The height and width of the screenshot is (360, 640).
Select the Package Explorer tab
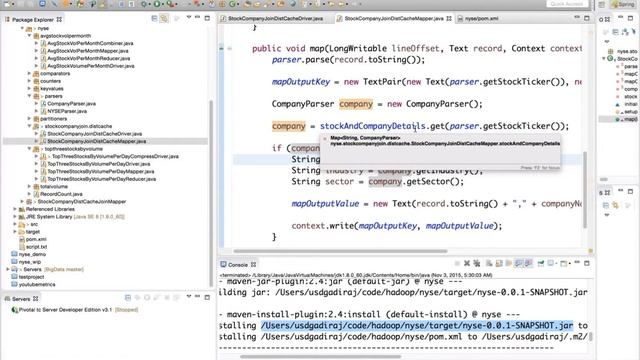[x=33, y=19]
